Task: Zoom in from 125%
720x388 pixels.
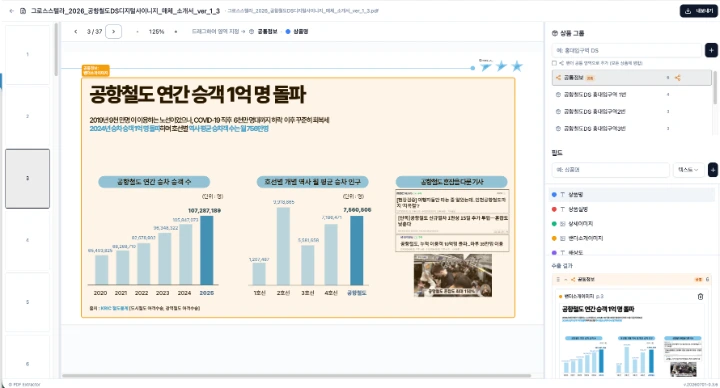Action: [x=175, y=32]
